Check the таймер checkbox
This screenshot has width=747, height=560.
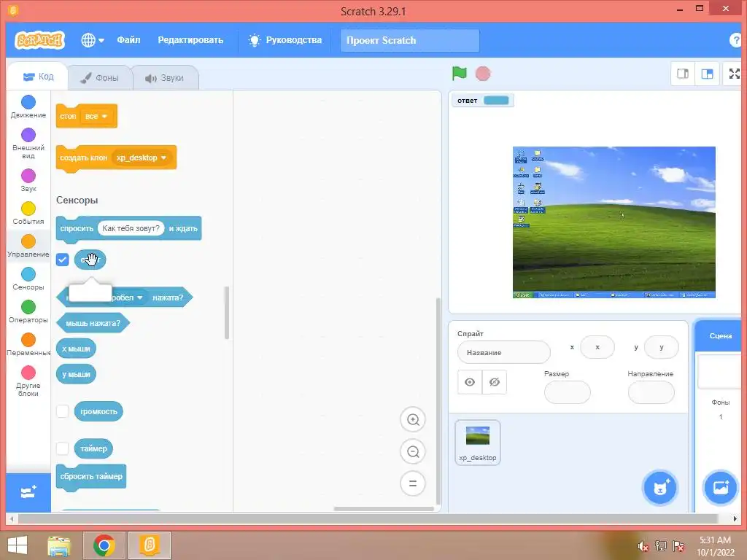[x=63, y=448]
